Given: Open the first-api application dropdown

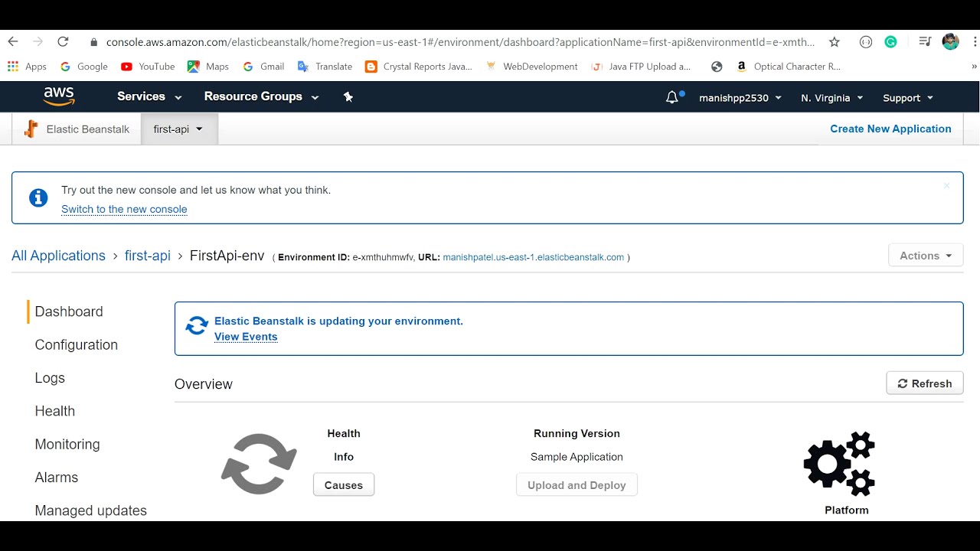Looking at the screenshot, I should 179,129.
